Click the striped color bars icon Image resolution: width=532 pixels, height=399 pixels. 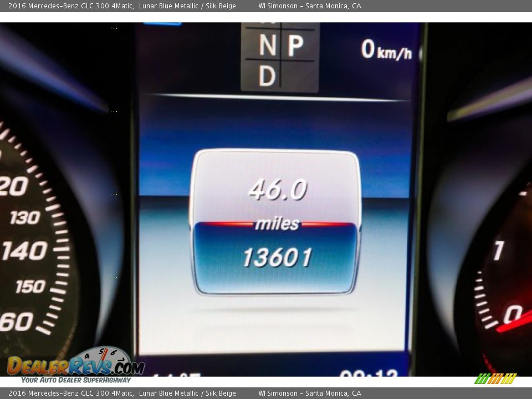tap(495, 378)
